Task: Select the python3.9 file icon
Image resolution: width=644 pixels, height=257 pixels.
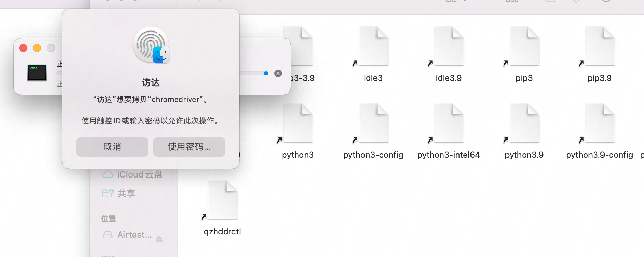Action: point(524,124)
